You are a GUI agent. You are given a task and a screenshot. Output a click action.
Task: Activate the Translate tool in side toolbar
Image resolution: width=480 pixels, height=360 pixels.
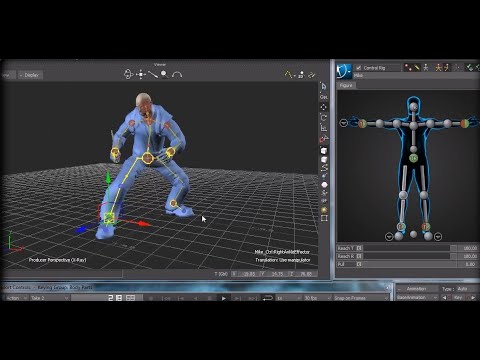pos(324,107)
